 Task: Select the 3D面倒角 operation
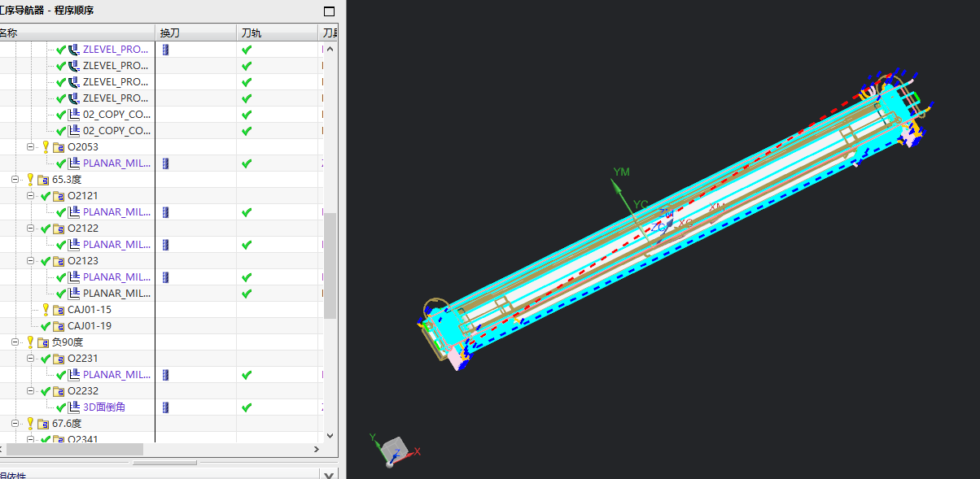[104, 407]
